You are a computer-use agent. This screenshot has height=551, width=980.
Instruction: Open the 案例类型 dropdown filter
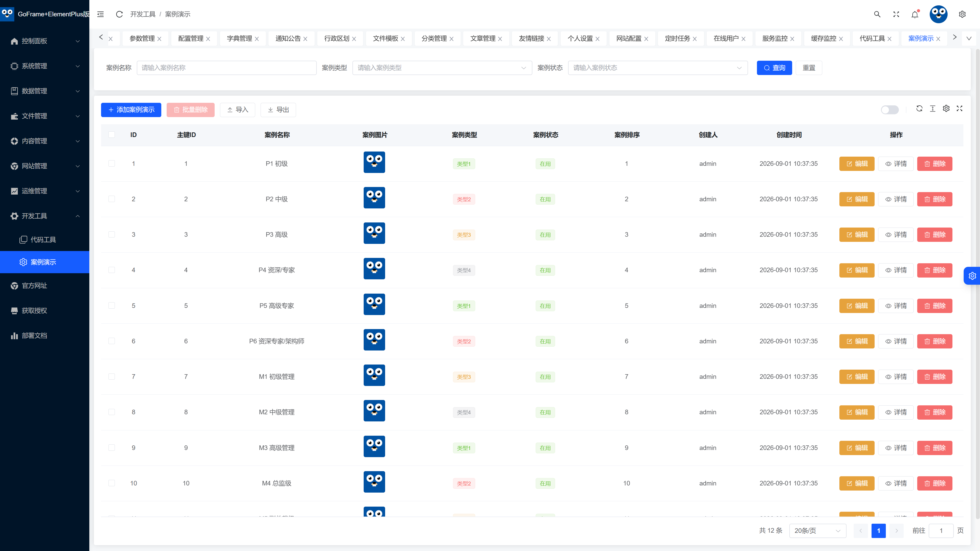tap(442, 68)
